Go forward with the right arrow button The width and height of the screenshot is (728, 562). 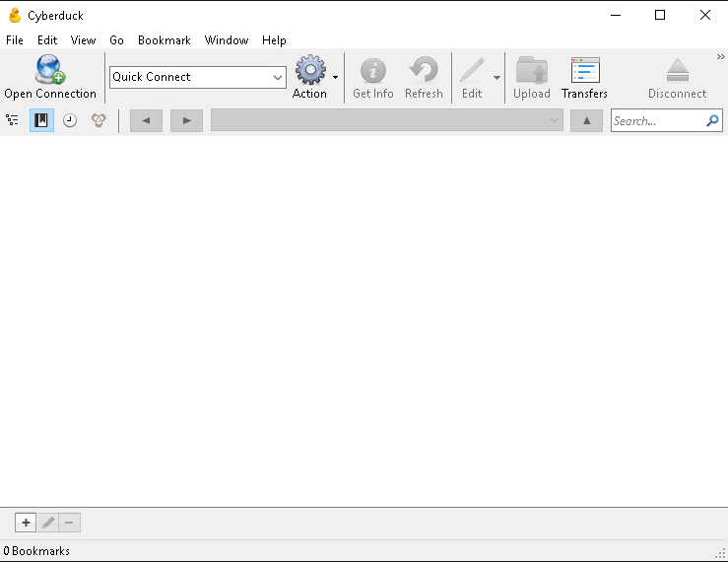pyautogui.click(x=186, y=121)
